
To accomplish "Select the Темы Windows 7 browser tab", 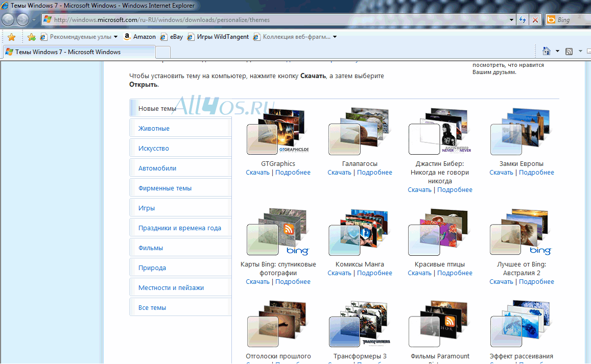I will tap(79, 52).
